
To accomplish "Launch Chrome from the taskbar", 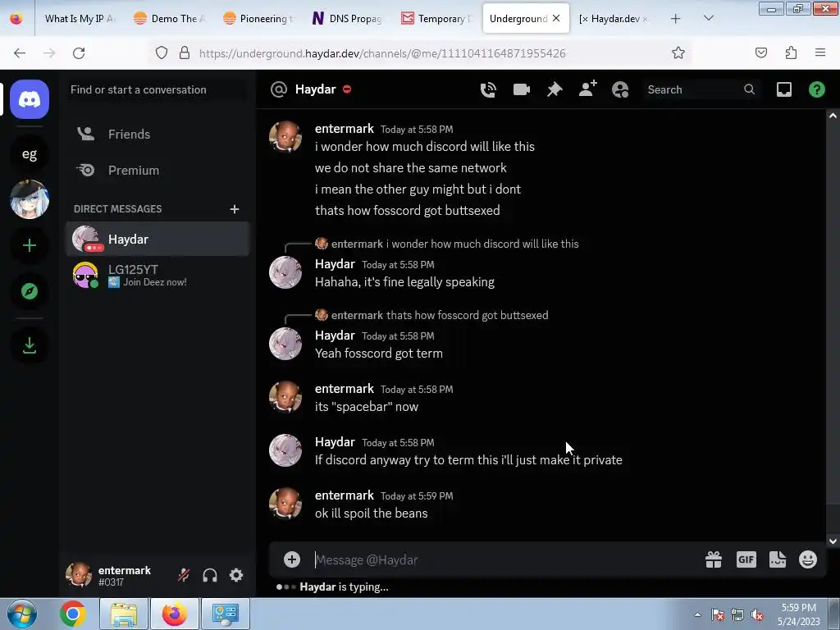I will coord(73,614).
